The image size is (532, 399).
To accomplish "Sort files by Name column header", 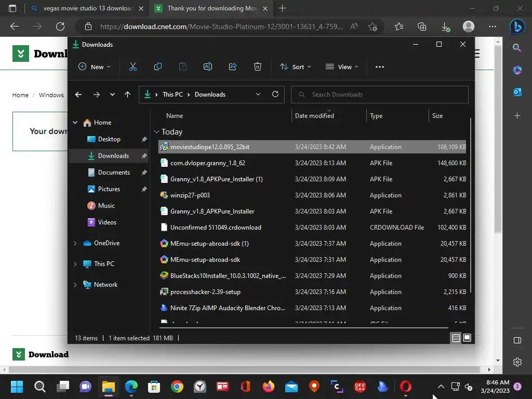I will pyautogui.click(x=175, y=116).
